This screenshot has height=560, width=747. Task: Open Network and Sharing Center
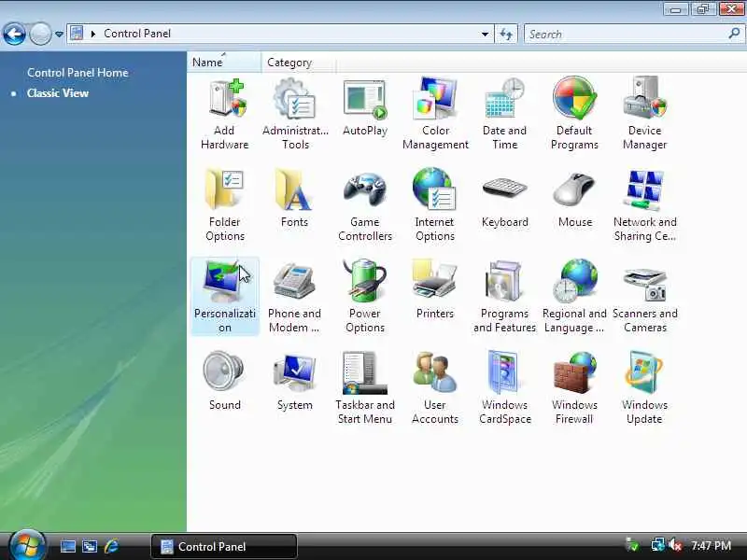click(644, 204)
